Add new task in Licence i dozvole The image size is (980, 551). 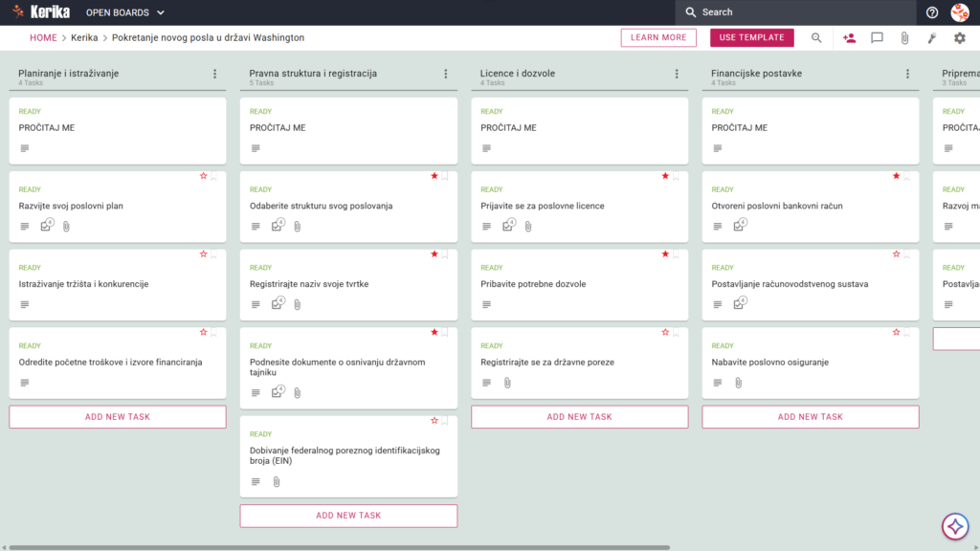point(579,417)
